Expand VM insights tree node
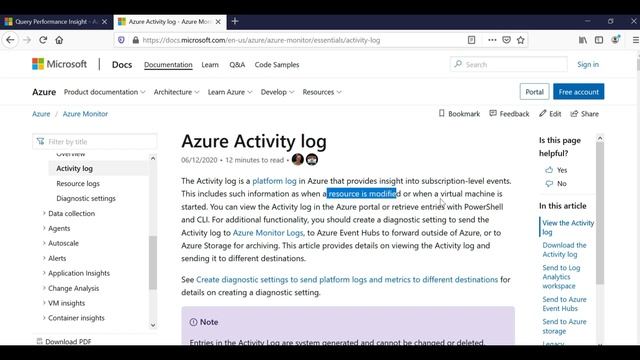Viewport: 640px width, 360px height. pyautogui.click(x=44, y=303)
